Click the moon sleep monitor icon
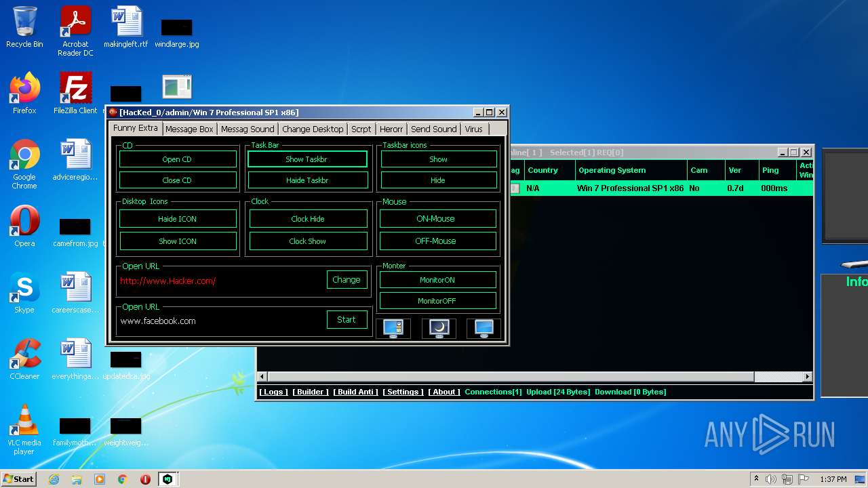Image resolution: width=868 pixels, height=488 pixels. pos(439,329)
